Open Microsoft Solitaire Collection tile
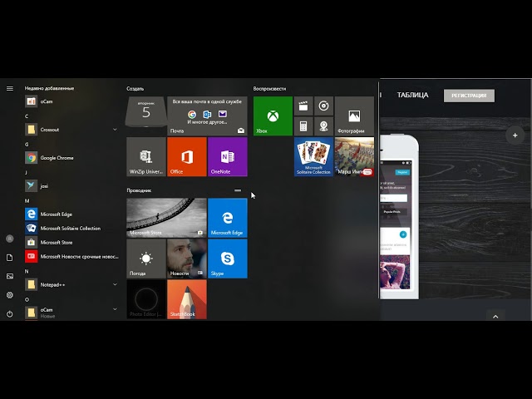Image resolution: width=532 pixels, height=399 pixels. coord(313,157)
